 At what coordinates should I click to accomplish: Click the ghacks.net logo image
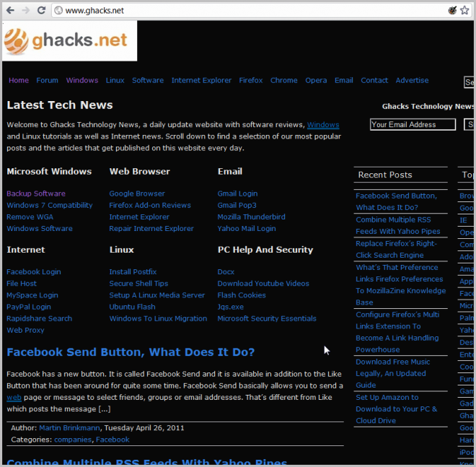coord(70,40)
